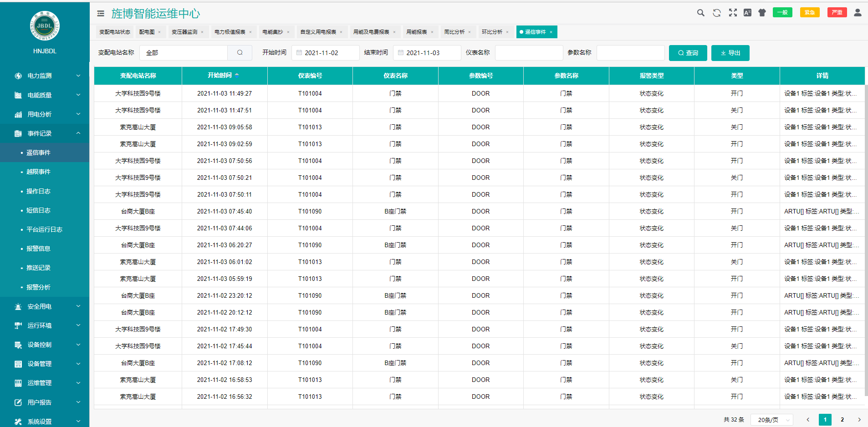This screenshot has height=427, width=868.
Task: Open the 20条/页 page size dropdown
Action: coord(772,420)
